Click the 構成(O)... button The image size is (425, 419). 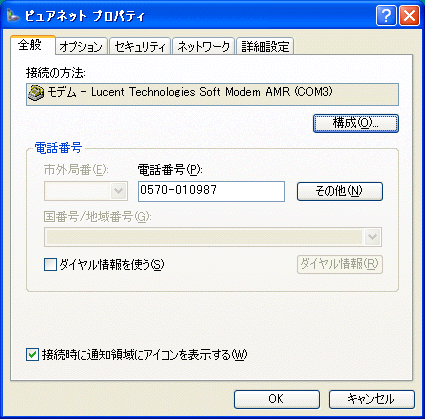[356, 123]
